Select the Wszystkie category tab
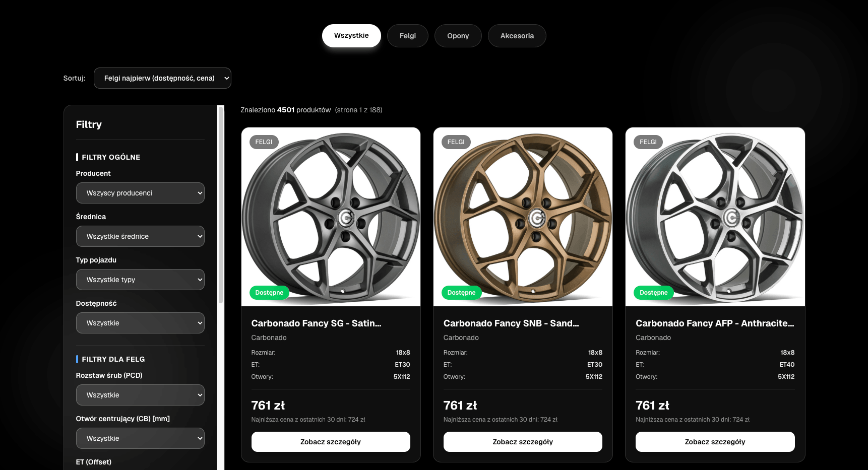Screen dimensions: 868x470 pos(351,36)
